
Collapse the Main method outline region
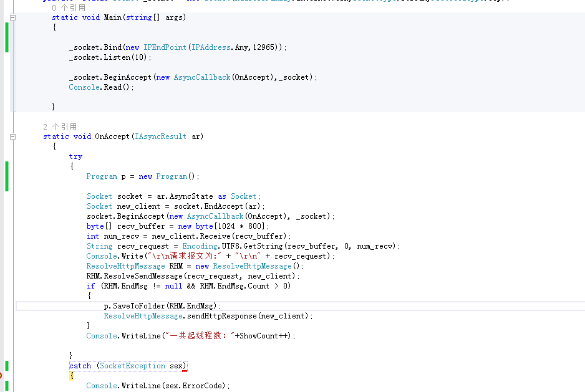pyautogui.click(x=14, y=17)
